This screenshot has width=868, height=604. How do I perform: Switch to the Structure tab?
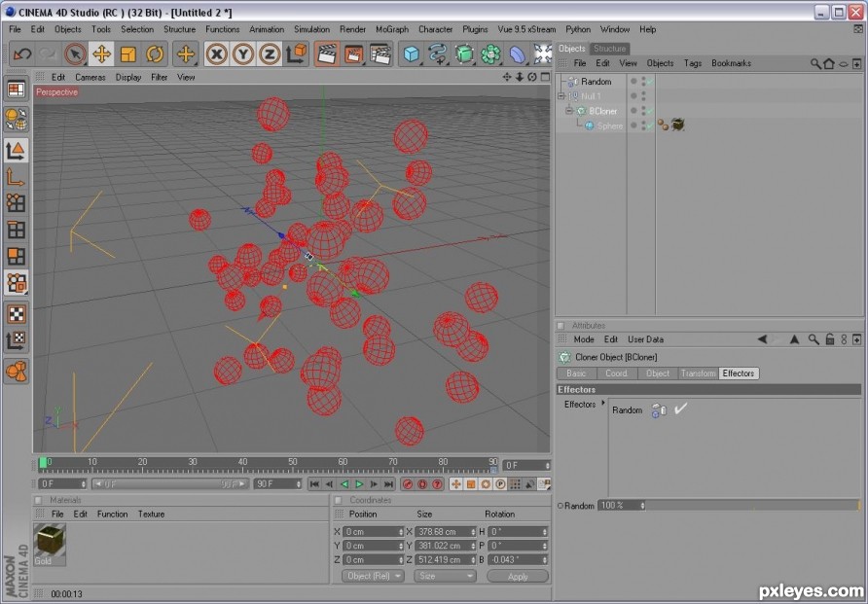coord(609,49)
